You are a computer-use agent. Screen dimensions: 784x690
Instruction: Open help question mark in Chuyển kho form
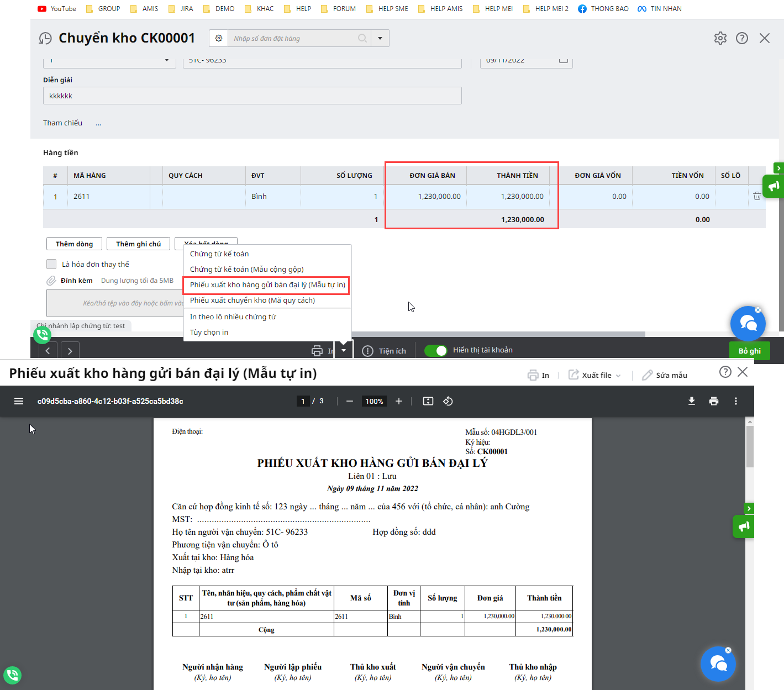click(x=742, y=38)
